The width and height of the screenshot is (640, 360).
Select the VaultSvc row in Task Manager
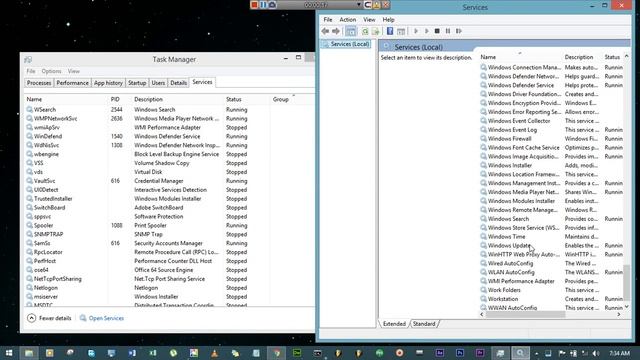(169, 181)
